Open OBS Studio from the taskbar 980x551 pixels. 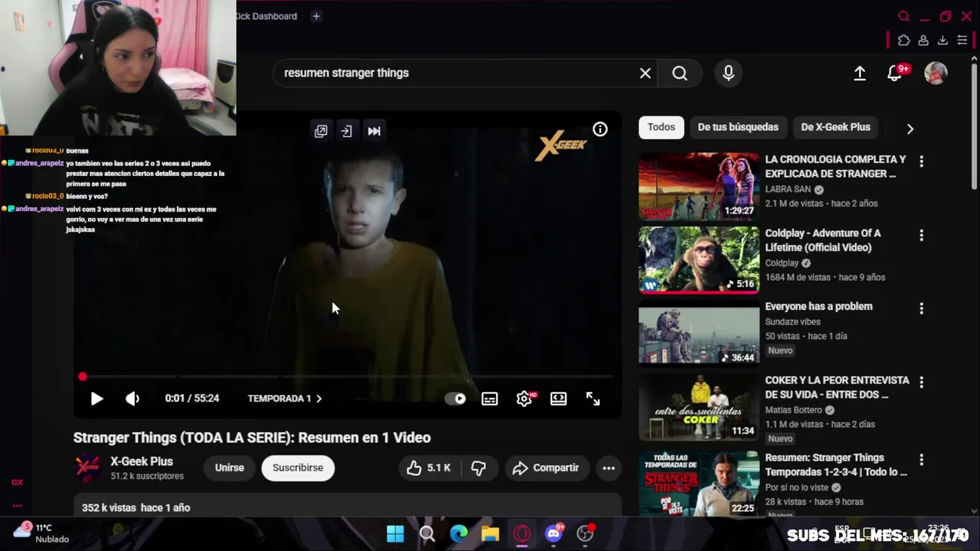click(x=586, y=533)
